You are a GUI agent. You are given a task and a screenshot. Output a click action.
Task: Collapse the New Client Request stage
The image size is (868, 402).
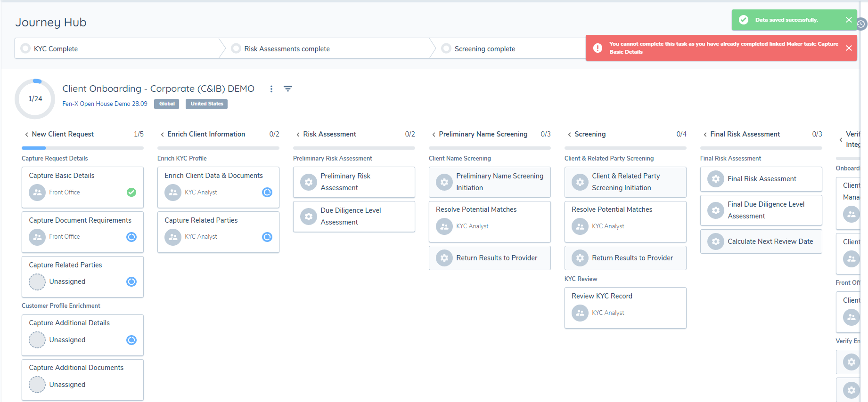pos(26,135)
